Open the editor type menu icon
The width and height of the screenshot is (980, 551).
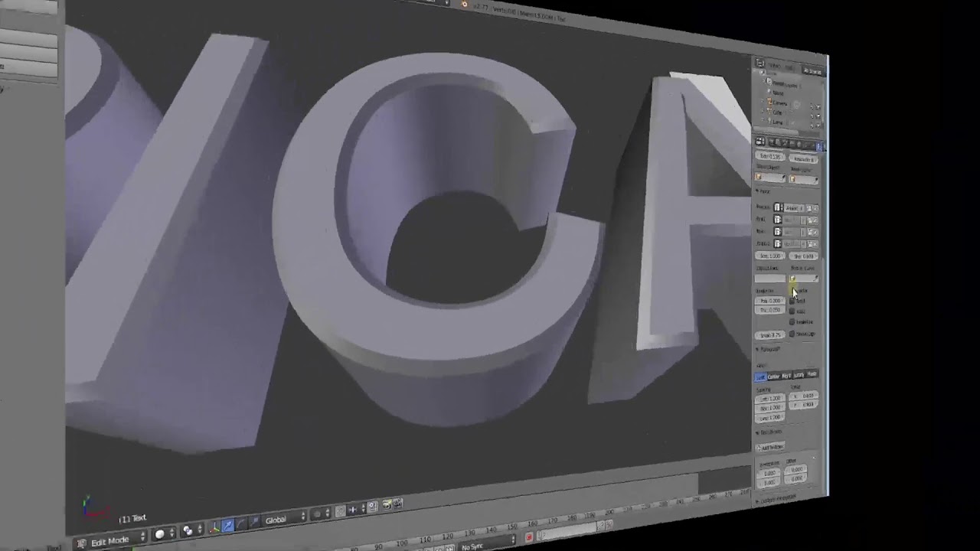(82, 543)
